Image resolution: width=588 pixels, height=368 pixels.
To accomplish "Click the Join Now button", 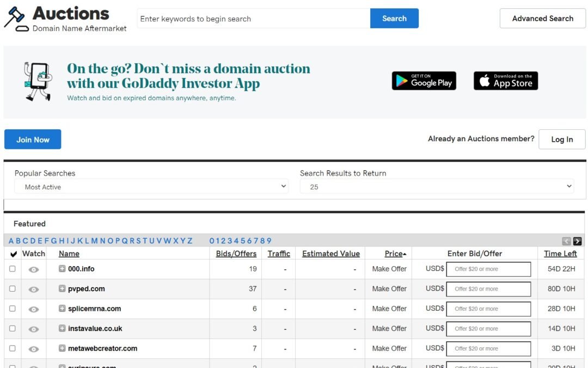I will pos(33,140).
